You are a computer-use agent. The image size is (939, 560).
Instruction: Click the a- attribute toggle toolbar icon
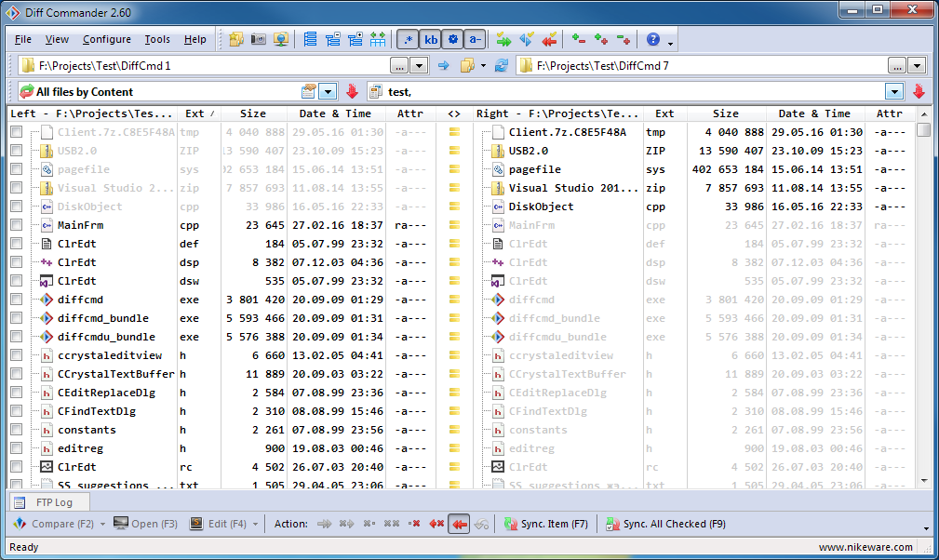coord(475,40)
